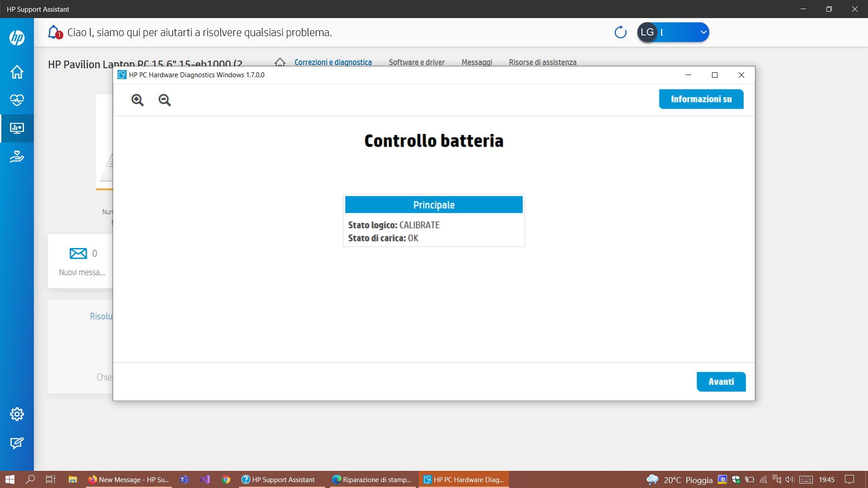This screenshot has height=488, width=868.
Task: Open the weather 20°C Pioggia widget
Action: pos(679,480)
